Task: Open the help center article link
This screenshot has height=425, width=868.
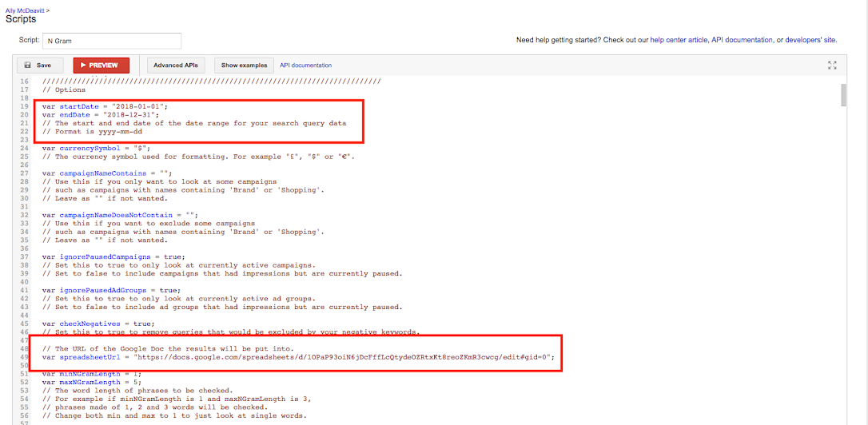Action: (x=679, y=40)
